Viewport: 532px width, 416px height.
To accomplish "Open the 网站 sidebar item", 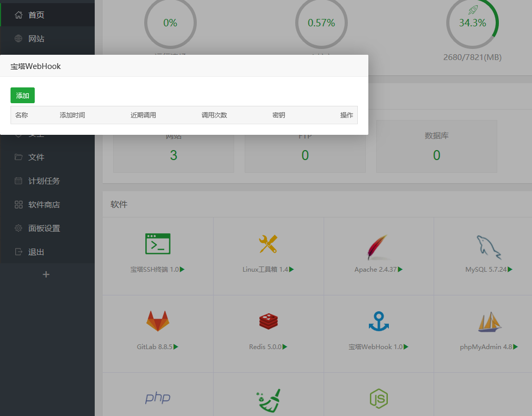I will coord(47,38).
